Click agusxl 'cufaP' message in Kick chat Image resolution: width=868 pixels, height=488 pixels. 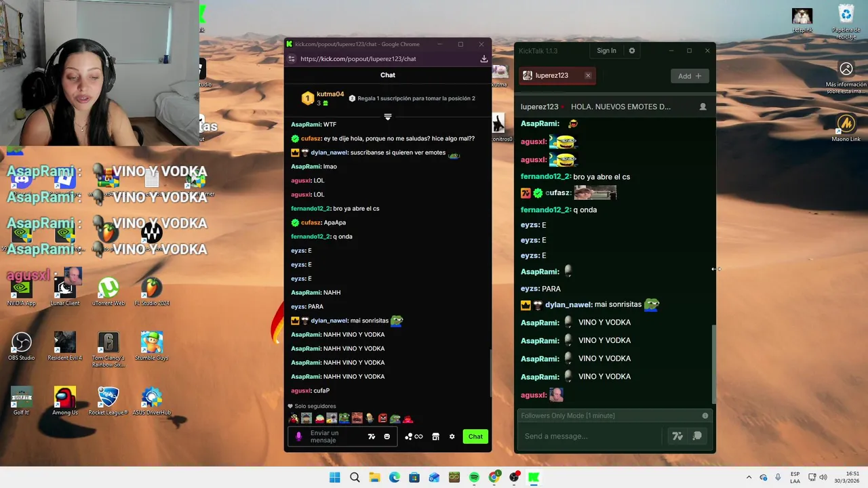pyautogui.click(x=310, y=390)
